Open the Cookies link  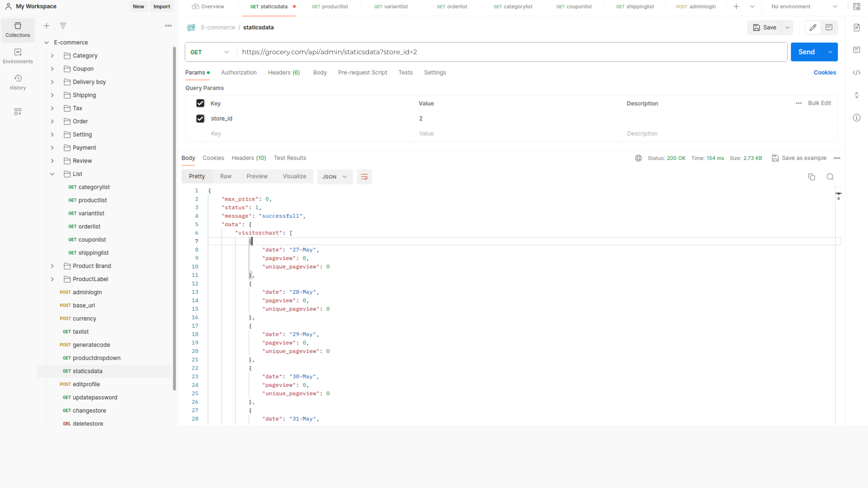tap(825, 73)
